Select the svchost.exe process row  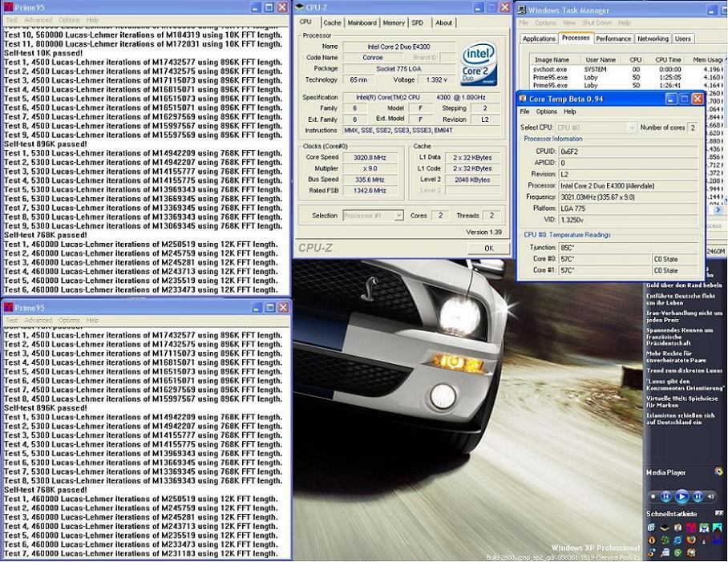(627, 69)
